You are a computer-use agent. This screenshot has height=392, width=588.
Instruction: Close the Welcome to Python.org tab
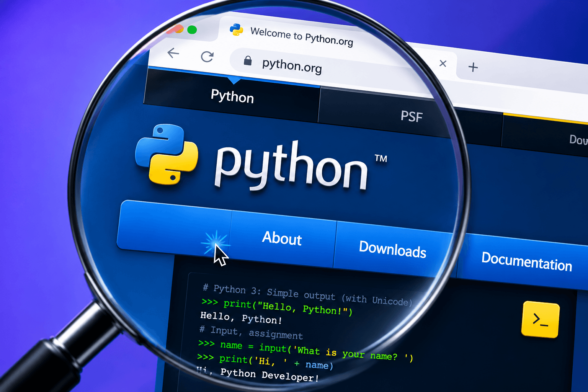point(443,63)
